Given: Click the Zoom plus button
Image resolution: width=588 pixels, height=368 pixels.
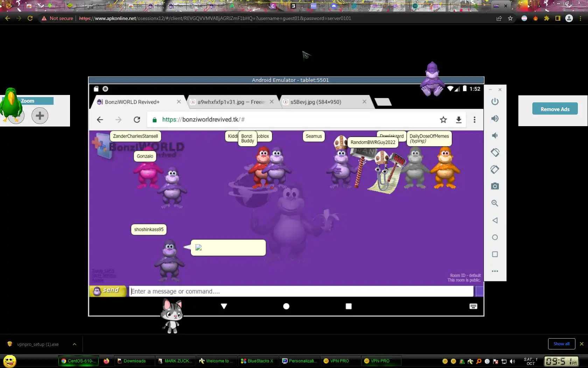Looking at the screenshot, I should click(x=40, y=115).
